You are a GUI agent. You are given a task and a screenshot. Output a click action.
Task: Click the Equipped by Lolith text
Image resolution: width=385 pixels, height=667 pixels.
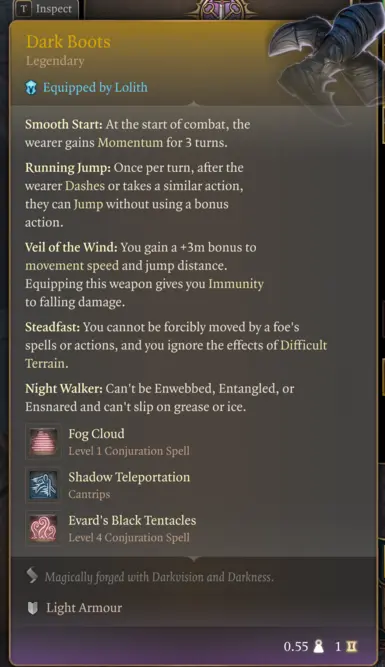tap(95, 88)
